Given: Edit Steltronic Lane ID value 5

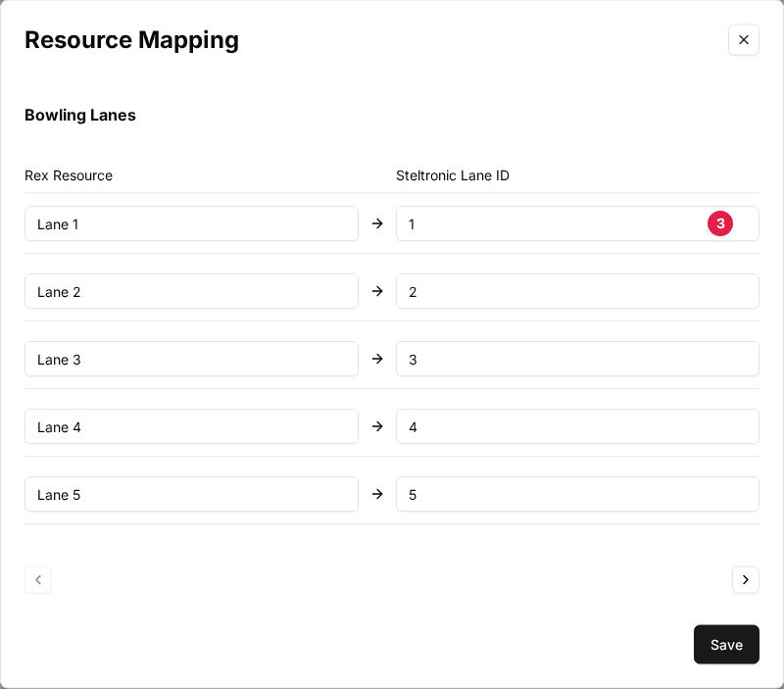Looking at the screenshot, I should (577, 494).
